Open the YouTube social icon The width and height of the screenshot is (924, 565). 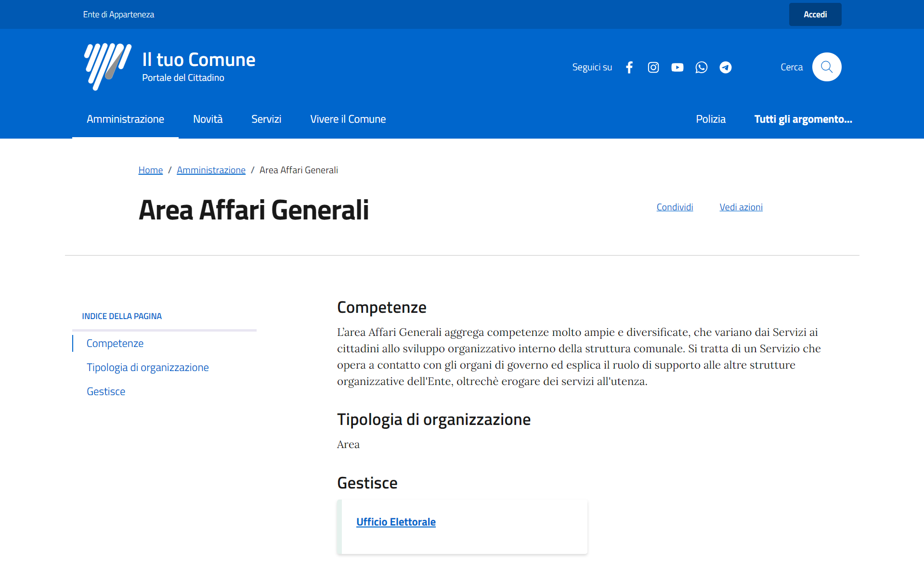677,67
